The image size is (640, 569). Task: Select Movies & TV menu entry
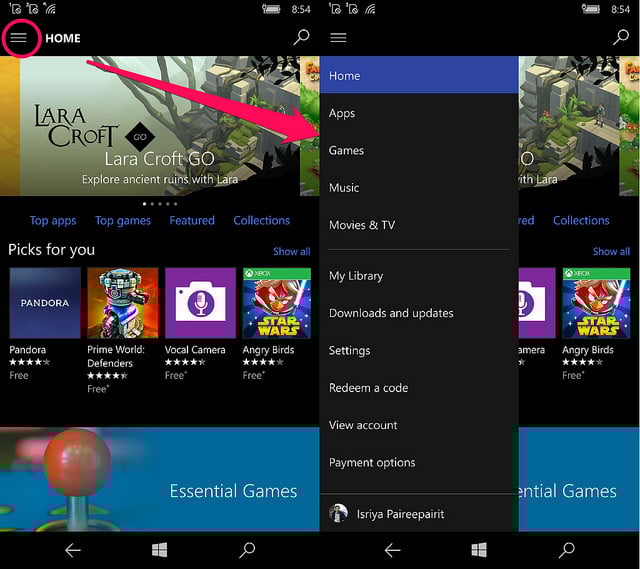(419, 225)
